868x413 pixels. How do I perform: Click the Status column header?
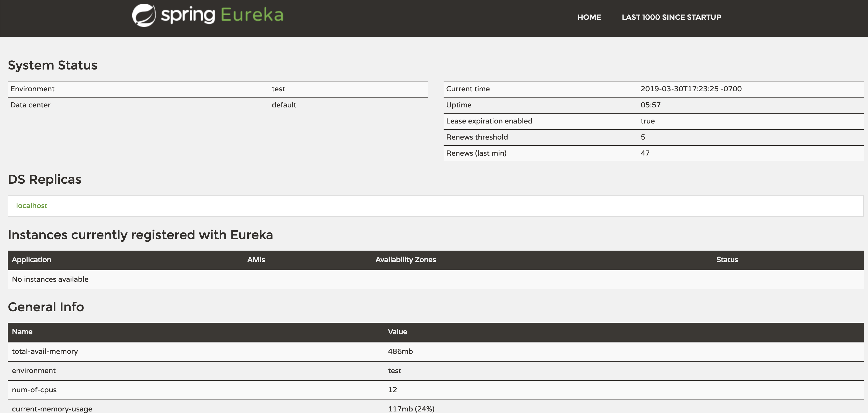pyautogui.click(x=727, y=260)
